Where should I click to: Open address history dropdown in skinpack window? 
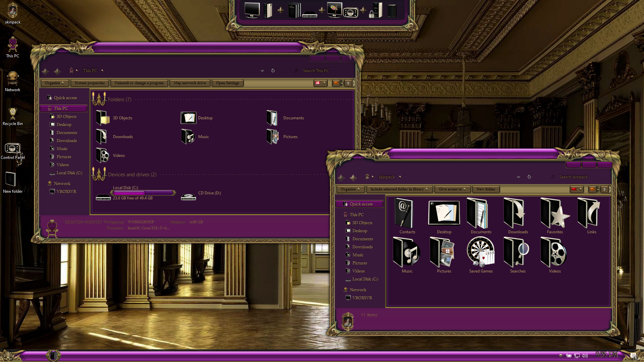coord(518,177)
